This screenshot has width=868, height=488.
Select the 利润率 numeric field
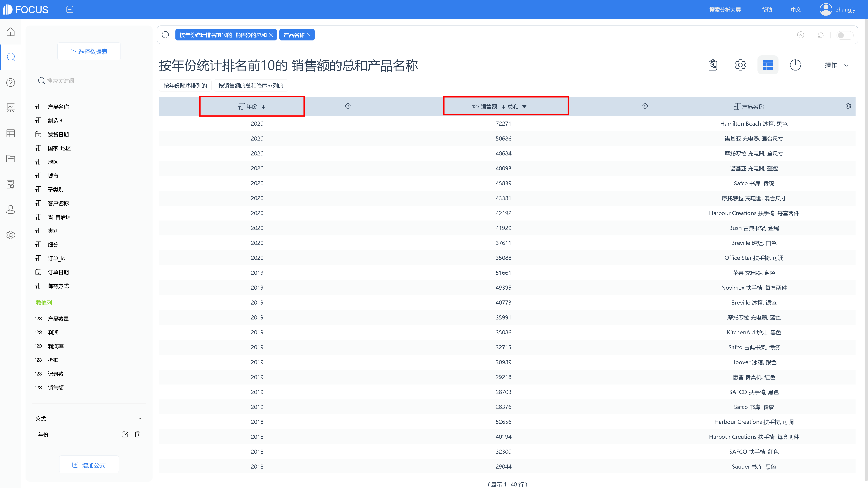(x=56, y=346)
